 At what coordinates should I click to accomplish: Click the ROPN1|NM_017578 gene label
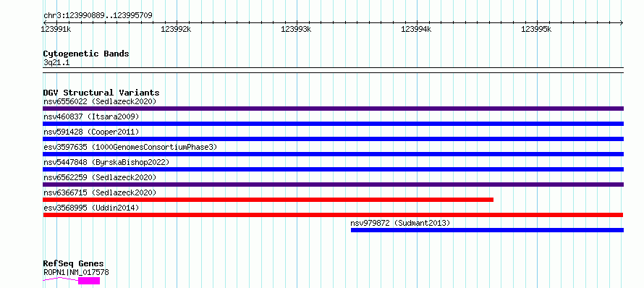pyautogui.click(x=76, y=272)
